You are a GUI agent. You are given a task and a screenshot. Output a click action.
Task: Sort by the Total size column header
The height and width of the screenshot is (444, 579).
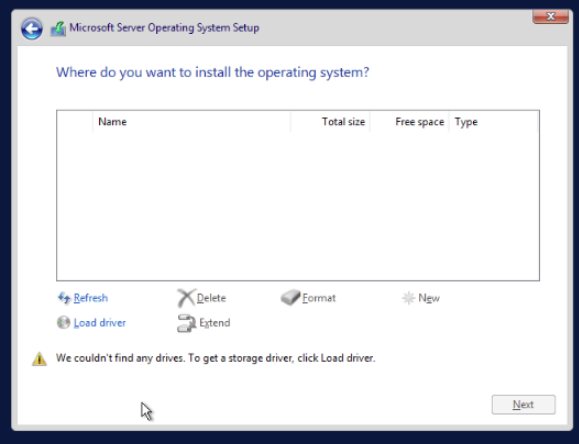point(330,122)
